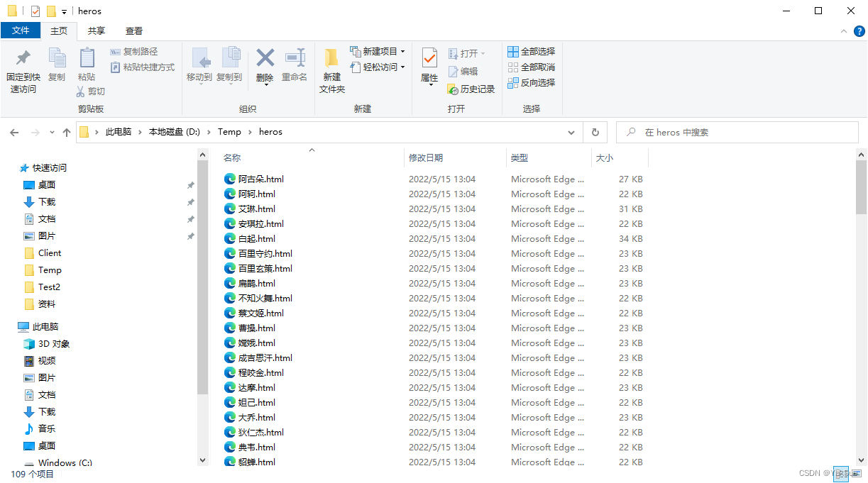Click Temp in the address path
This screenshot has height=483, width=868.
click(229, 132)
